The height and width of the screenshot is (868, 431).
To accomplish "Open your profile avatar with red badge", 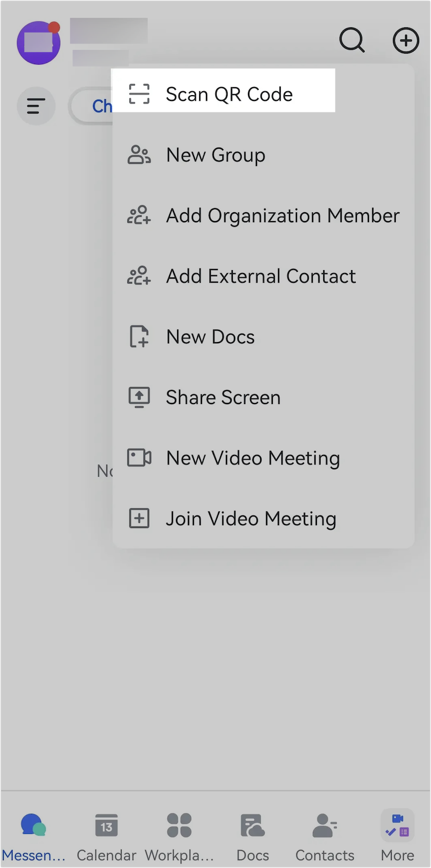I will (38, 43).
